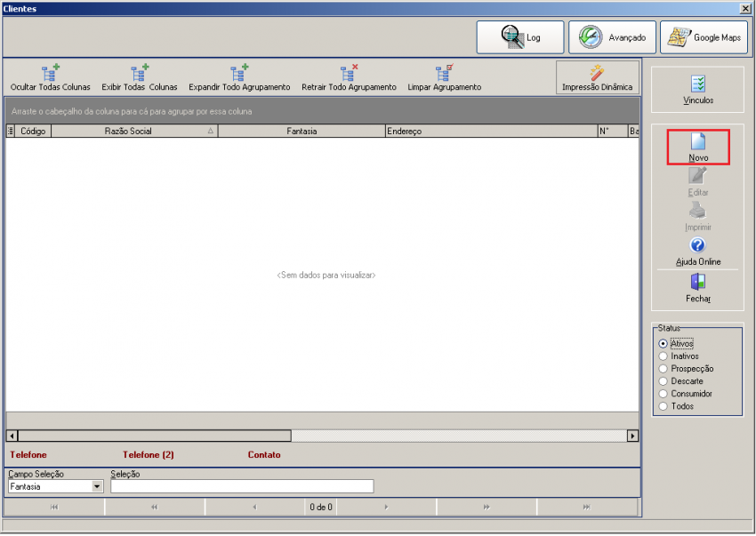
Task: Open Google Maps button
Action: 704,37
